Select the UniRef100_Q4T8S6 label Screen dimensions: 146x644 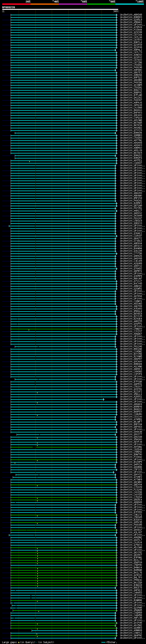click(x=131, y=296)
